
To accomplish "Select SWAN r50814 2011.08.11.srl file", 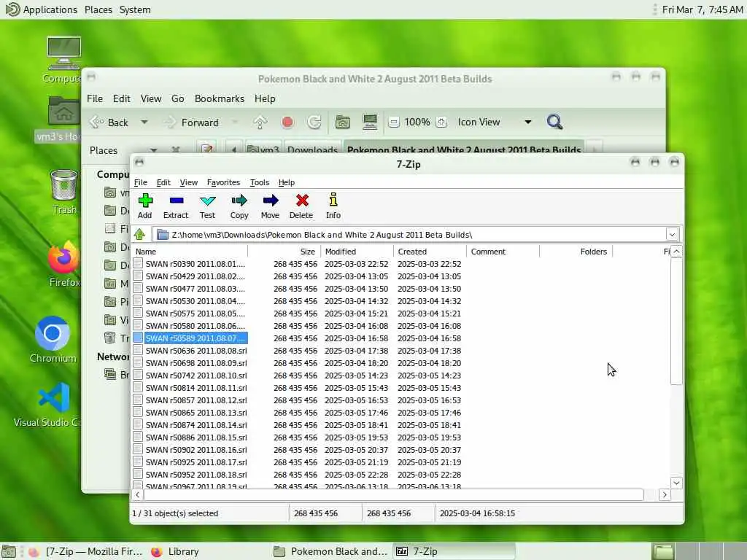I will pos(196,388).
